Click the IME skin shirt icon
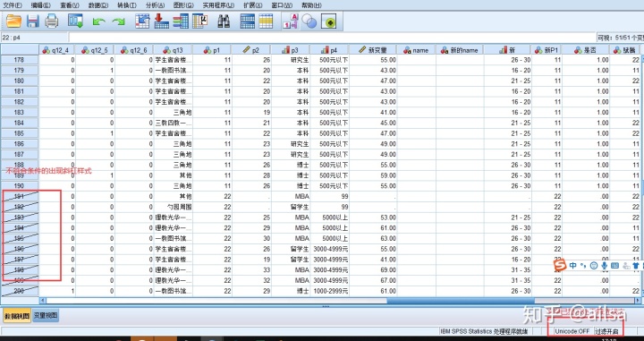Viewport: 644px width, 341px height. pyautogui.click(x=636, y=266)
